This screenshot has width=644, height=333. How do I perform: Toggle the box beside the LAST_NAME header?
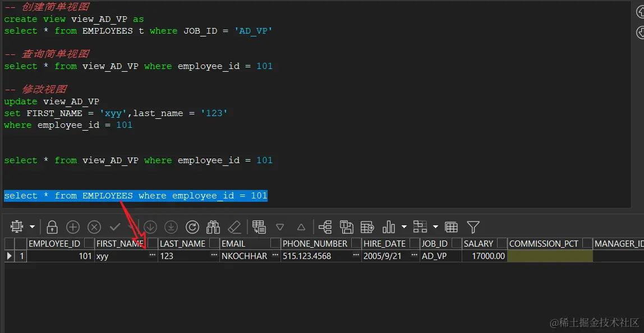click(x=214, y=243)
